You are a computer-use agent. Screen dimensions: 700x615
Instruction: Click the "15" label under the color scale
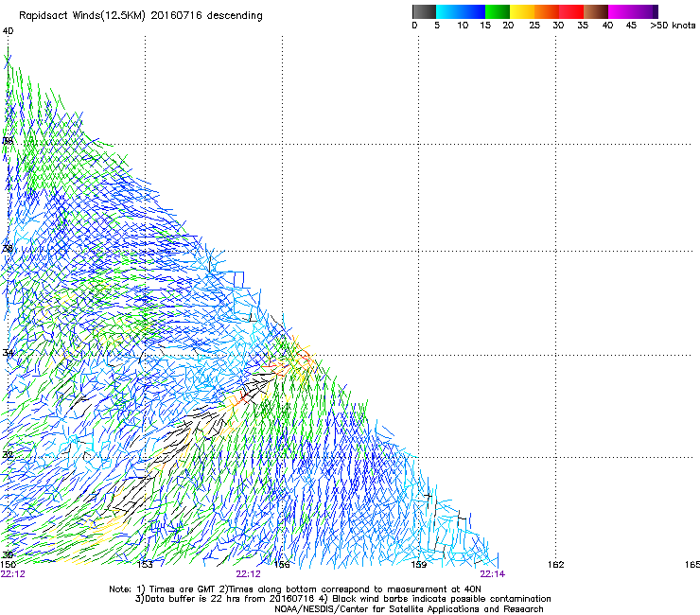coord(485,26)
